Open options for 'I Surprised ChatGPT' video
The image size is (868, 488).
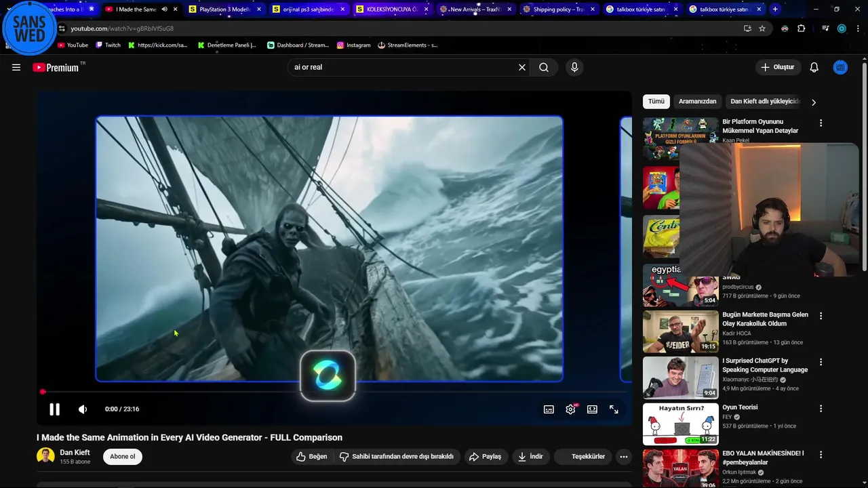(821, 363)
